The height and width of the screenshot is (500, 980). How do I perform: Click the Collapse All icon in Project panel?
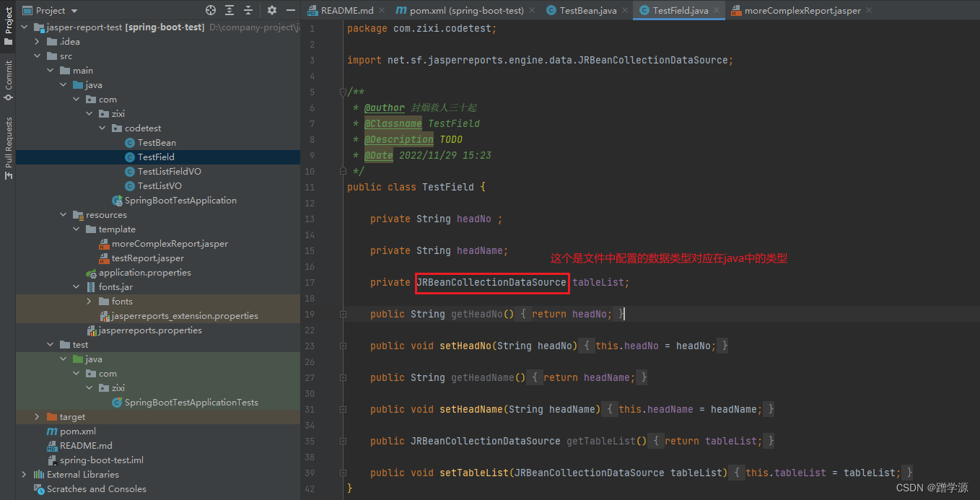pyautogui.click(x=248, y=10)
